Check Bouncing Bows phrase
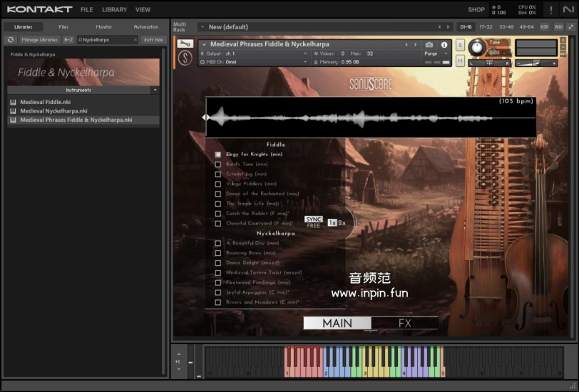The height and width of the screenshot is (392, 579). point(218,253)
